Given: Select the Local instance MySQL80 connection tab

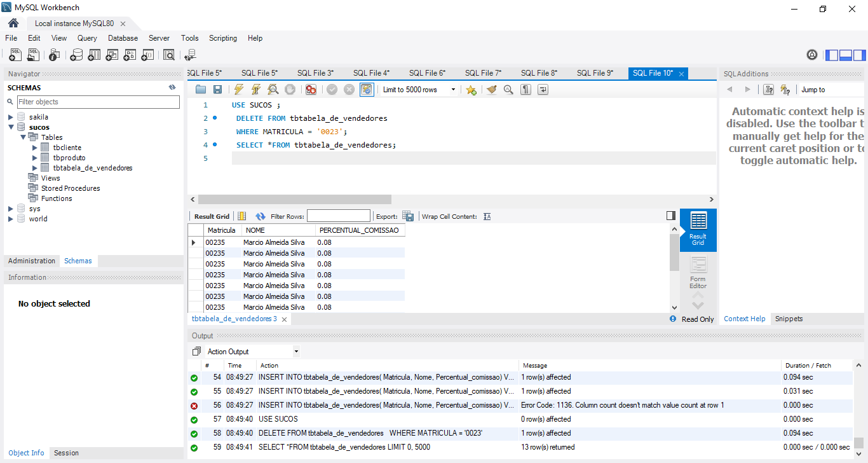Looking at the screenshot, I should pyautogui.click(x=74, y=23).
